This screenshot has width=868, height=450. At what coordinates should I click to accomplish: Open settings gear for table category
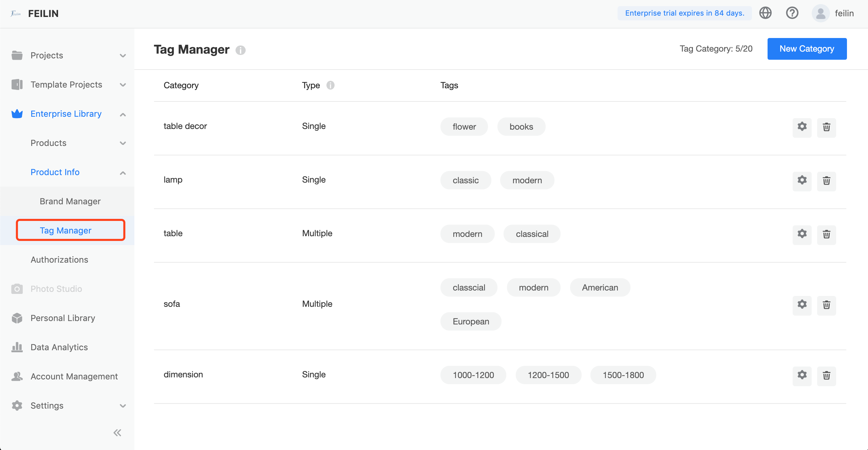pyautogui.click(x=802, y=234)
